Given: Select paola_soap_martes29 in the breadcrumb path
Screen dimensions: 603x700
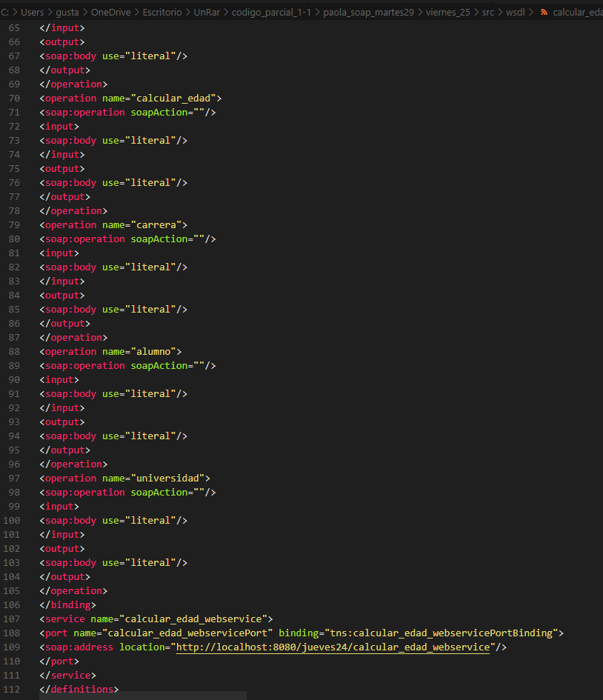Looking at the screenshot, I should (368, 13).
